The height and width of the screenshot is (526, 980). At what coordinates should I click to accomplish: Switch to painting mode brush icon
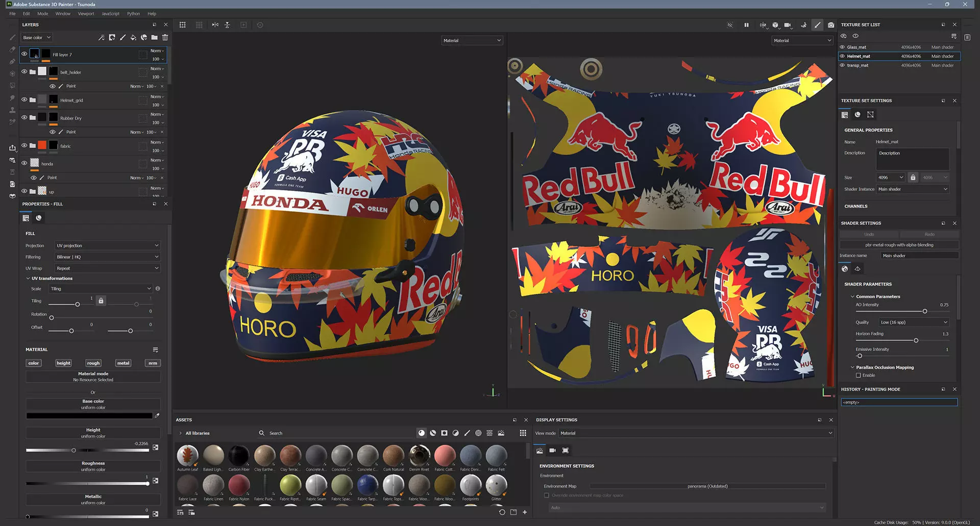[817, 24]
